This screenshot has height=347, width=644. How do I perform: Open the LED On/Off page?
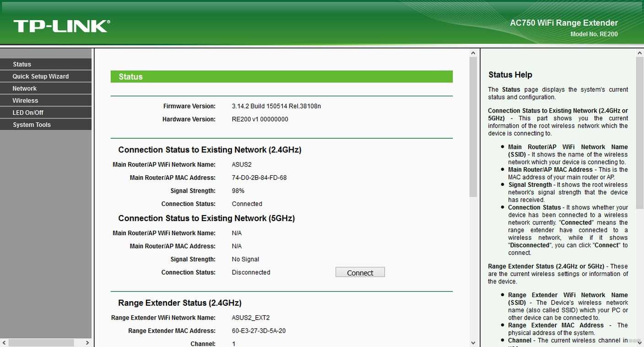tap(46, 113)
